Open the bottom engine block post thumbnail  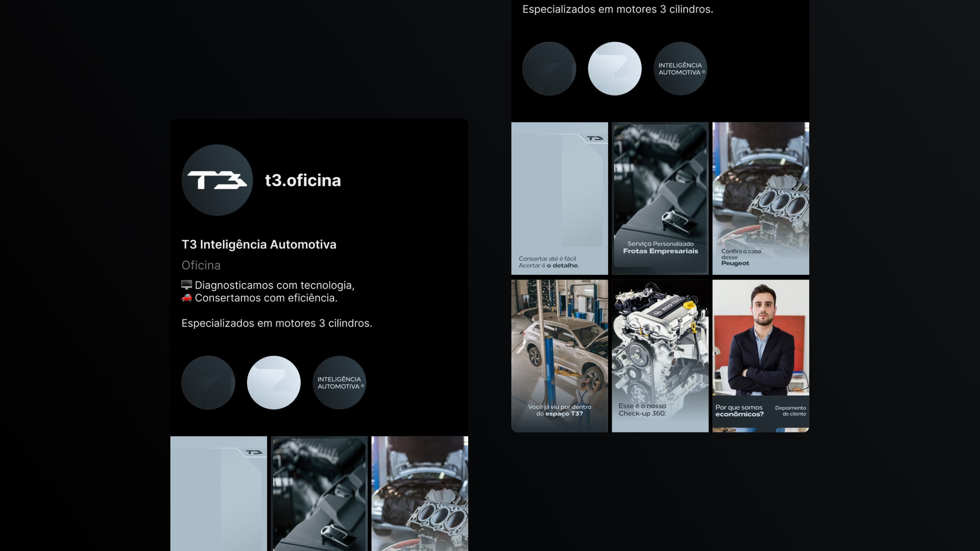pyautogui.click(x=420, y=494)
